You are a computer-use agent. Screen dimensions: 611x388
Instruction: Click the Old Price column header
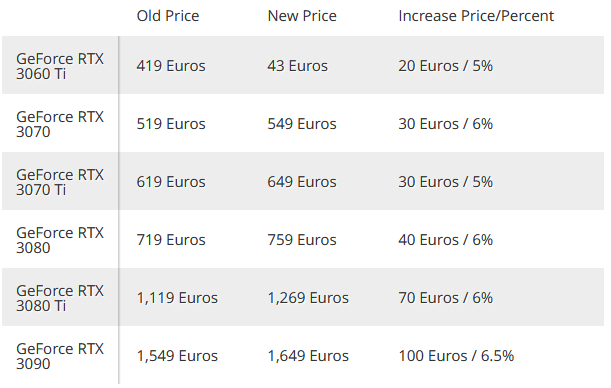tap(168, 16)
